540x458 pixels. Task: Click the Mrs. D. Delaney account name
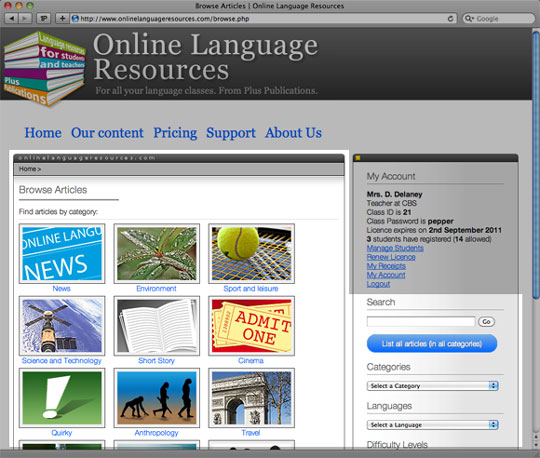click(395, 194)
